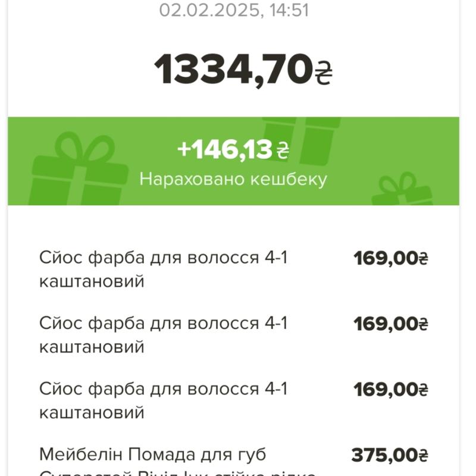Tap the receipt date 02.02.2025, 14:51
This screenshot has height=476, width=476.
pyautogui.click(x=234, y=10)
